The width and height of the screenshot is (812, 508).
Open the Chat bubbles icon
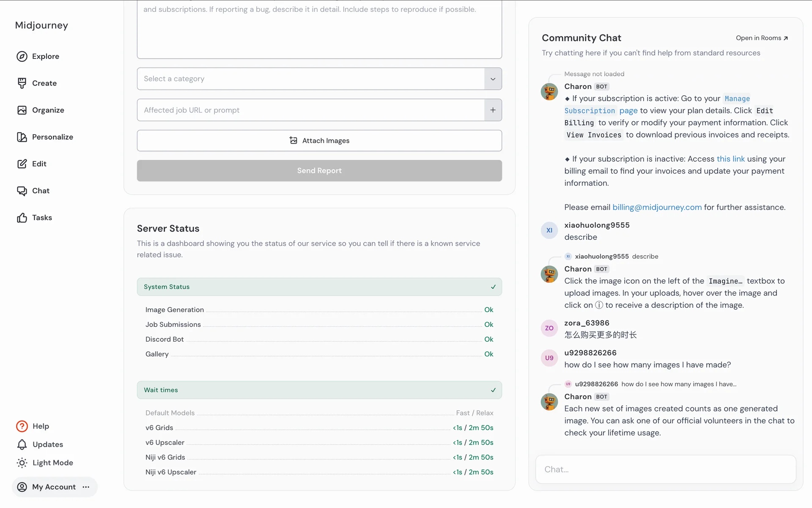[x=22, y=191]
